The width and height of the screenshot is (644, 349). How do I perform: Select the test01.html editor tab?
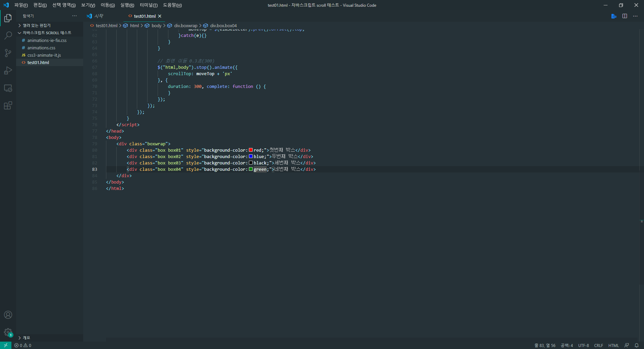(144, 16)
